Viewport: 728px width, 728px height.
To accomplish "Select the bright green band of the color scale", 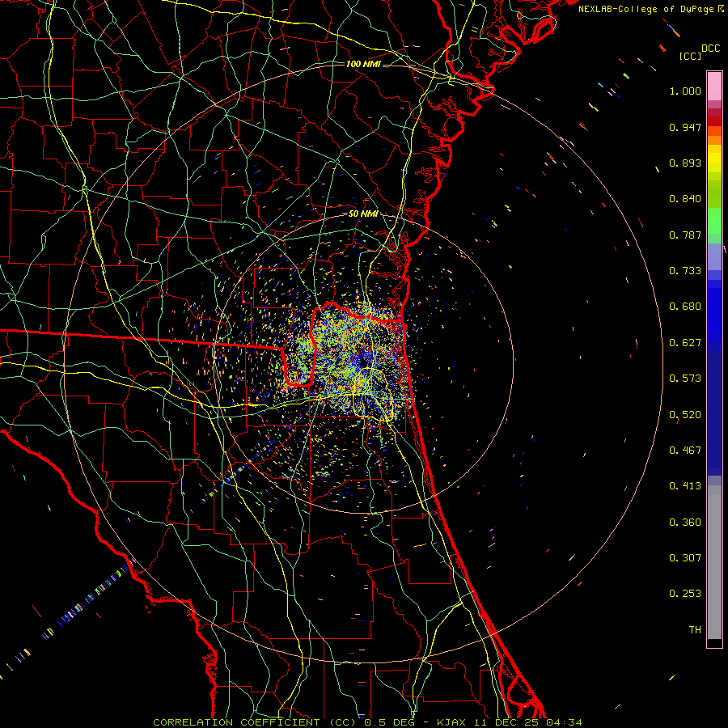I will click(x=714, y=221).
